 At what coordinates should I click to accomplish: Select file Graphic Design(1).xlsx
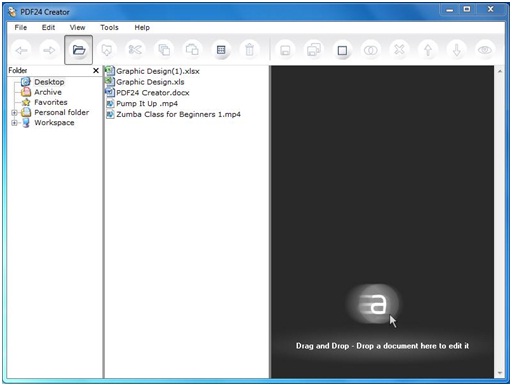point(158,71)
